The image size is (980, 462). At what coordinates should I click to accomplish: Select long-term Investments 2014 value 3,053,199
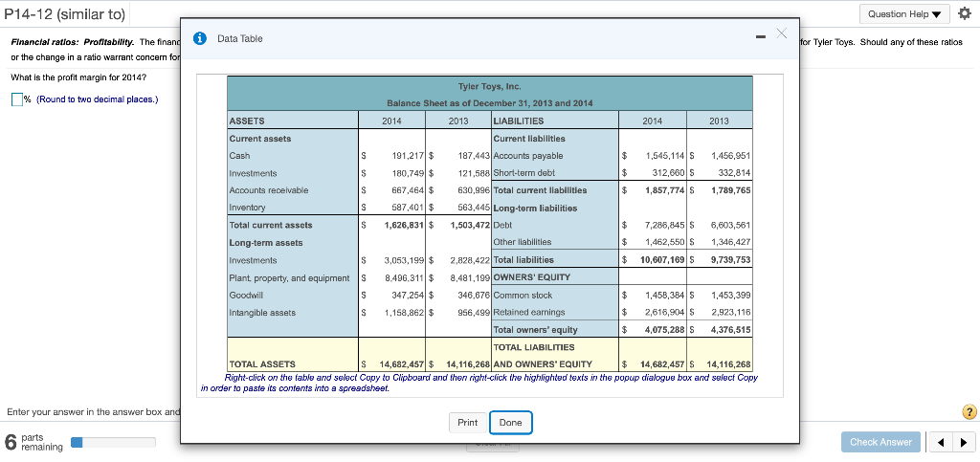pyautogui.click(x=403, y=260)
